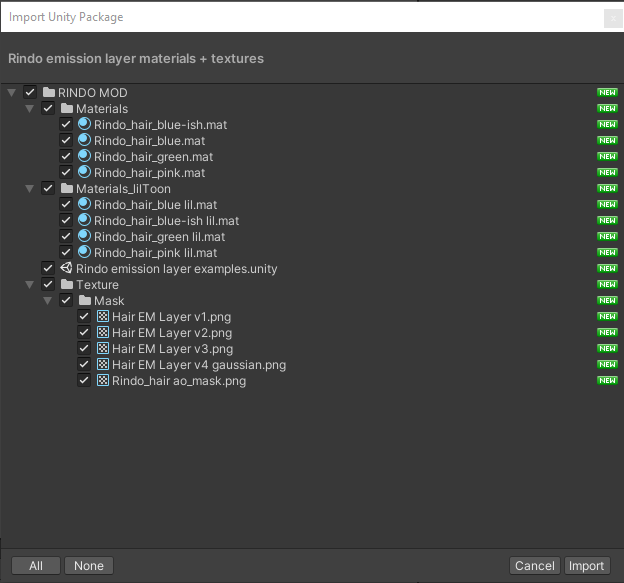Collapse the Mask folder arrow
The image size is (624, 583).
(47, 301)
